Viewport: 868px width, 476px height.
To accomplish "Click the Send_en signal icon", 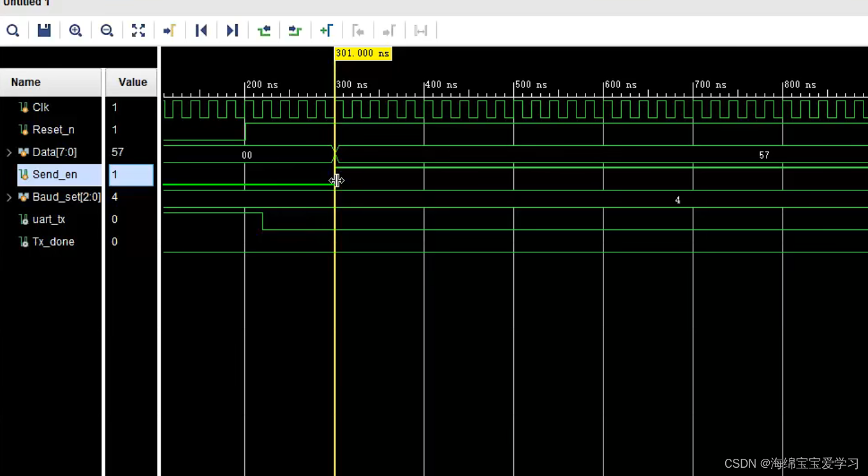I will [24, 175].
